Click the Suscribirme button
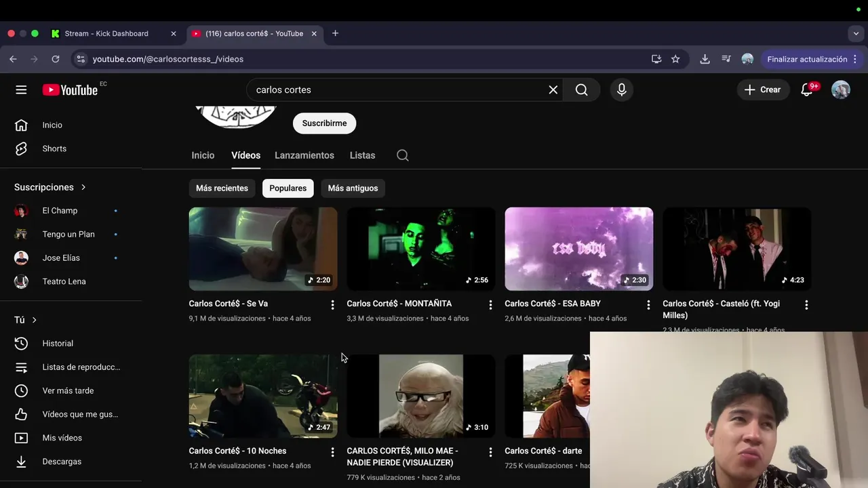This screenshot has height=488, width=868. tap(324, 123)
